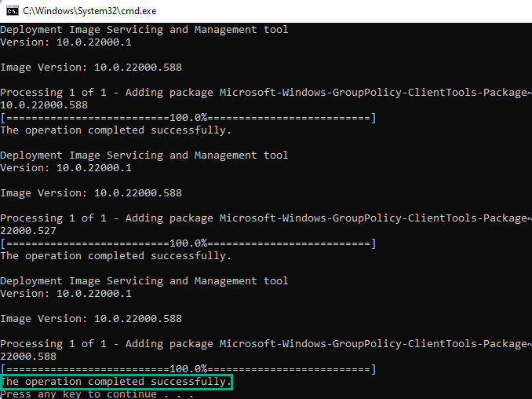The height and width of the screenshot is (399, 532).
Task: Click the third Deployment Image Servicing line
Action: [x=144, y=281]
